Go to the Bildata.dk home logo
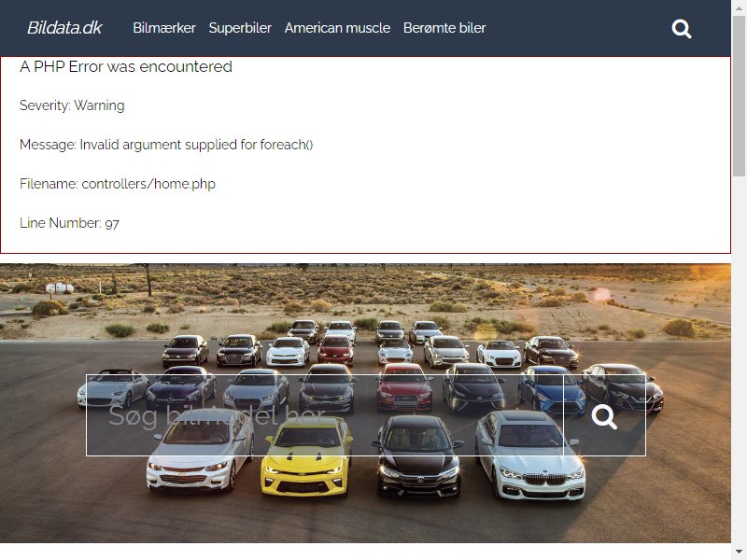The width and height of the screenshot is (747, 560). (64, 28)
